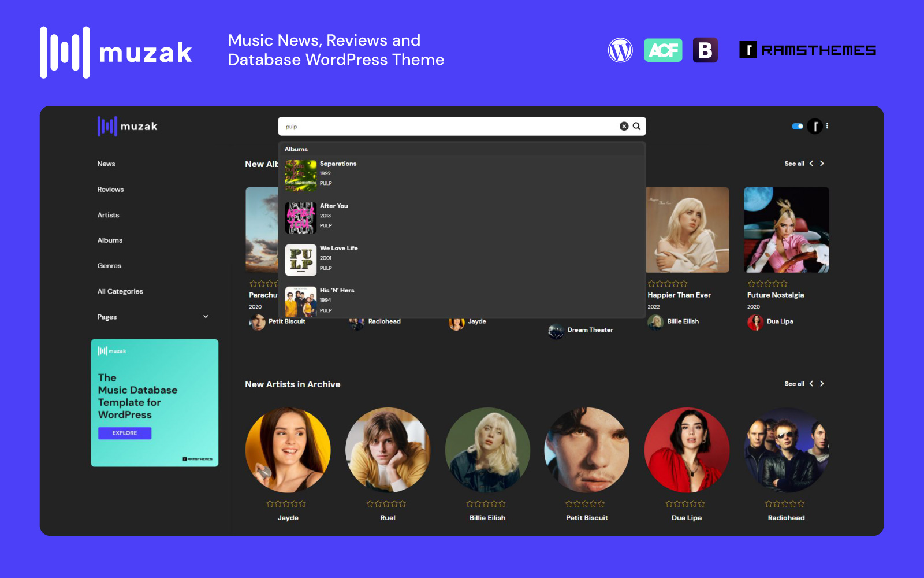Click the Dua Lipa artist link under album
The width and height of the screenshot is (924, 578).
(780, 321)
